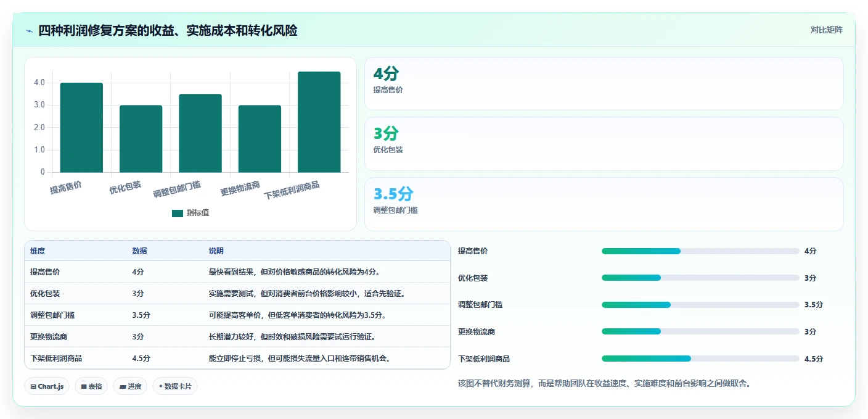This screenshot has width=868, height=419.
Task: Click the 4.0 y-axis tick label
Action: [x=39, y=83]
